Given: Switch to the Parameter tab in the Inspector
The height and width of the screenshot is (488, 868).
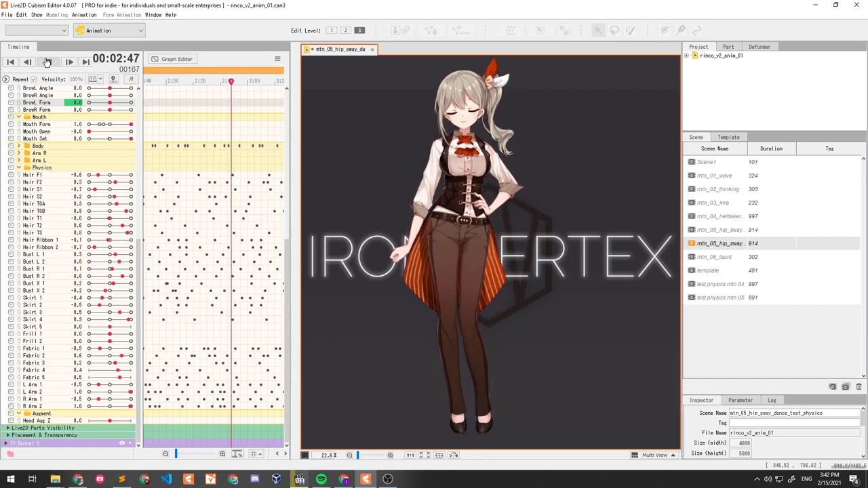Looking at the screenshot, I should click(741, 400).
